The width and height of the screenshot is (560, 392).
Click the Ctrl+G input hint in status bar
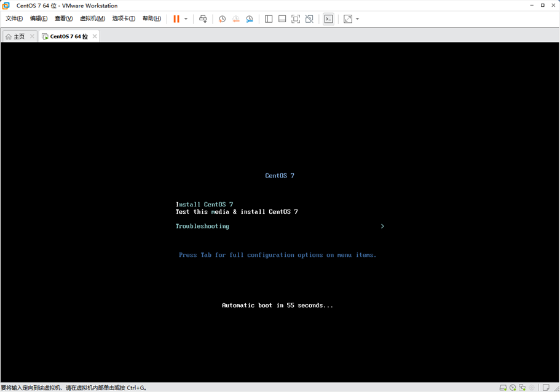tap(74, 388)
